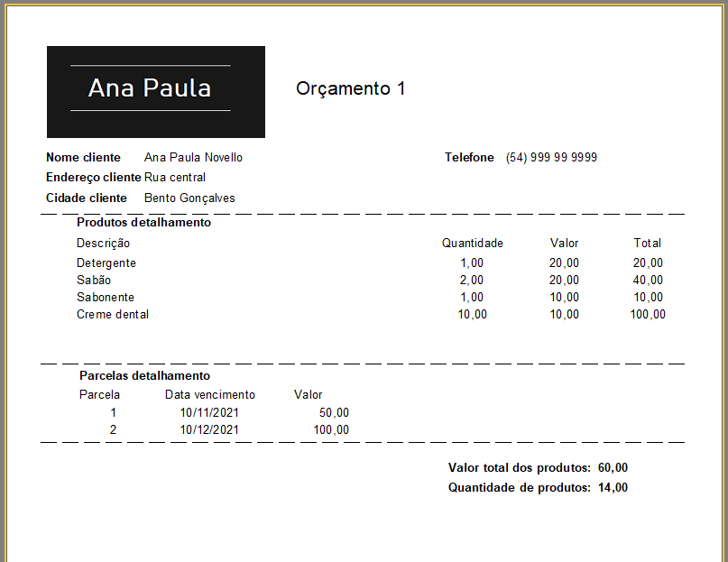Click the Descrição column header

pyautogui.click(x=103, y=244)
